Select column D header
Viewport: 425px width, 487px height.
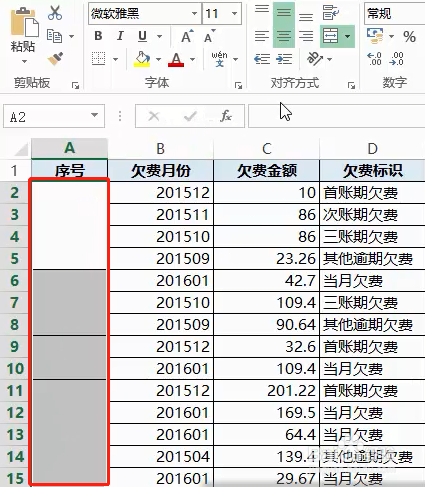[x=372, y=149]
